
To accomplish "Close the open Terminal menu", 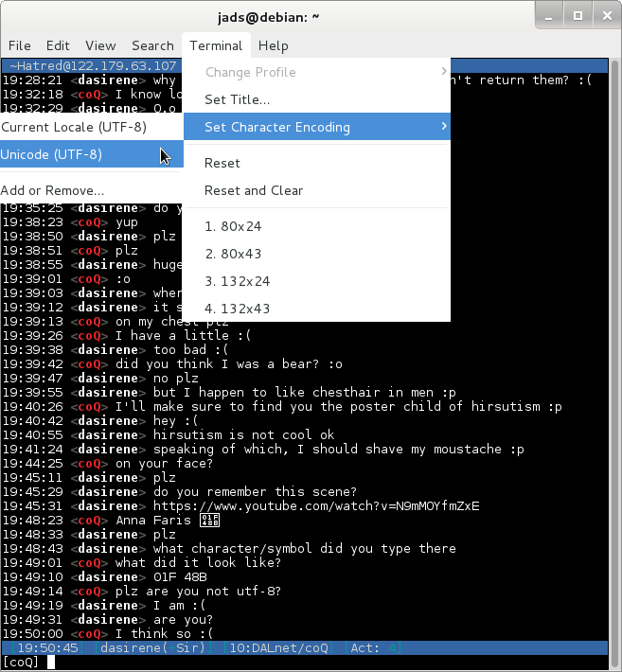I will [x=216, y=45].
